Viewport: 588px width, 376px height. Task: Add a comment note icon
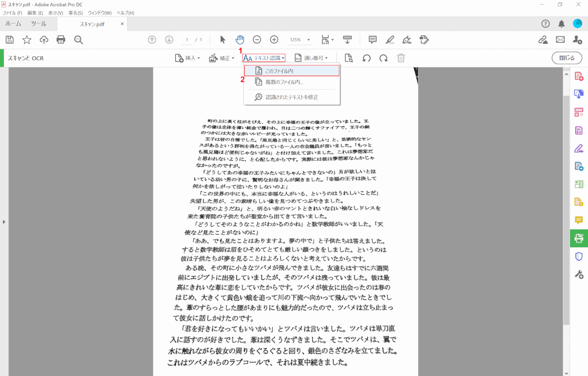point(373,40)
